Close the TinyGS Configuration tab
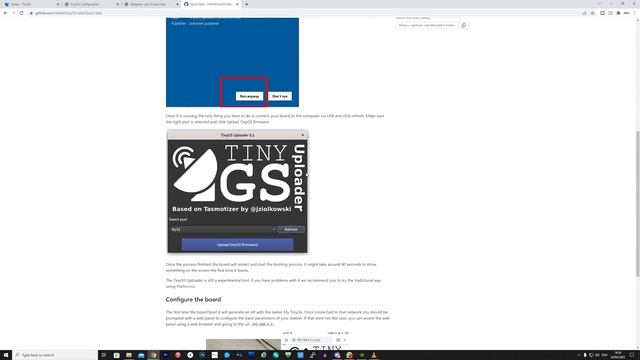Viewport: 640px width, 360px height. (x=118, y=4)
